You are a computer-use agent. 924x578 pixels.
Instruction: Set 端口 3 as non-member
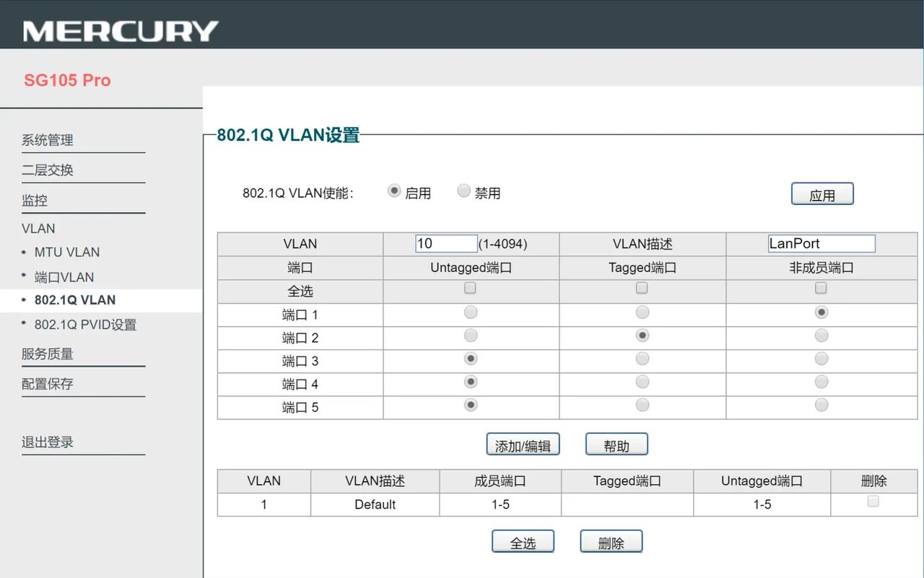click(821, 359)
